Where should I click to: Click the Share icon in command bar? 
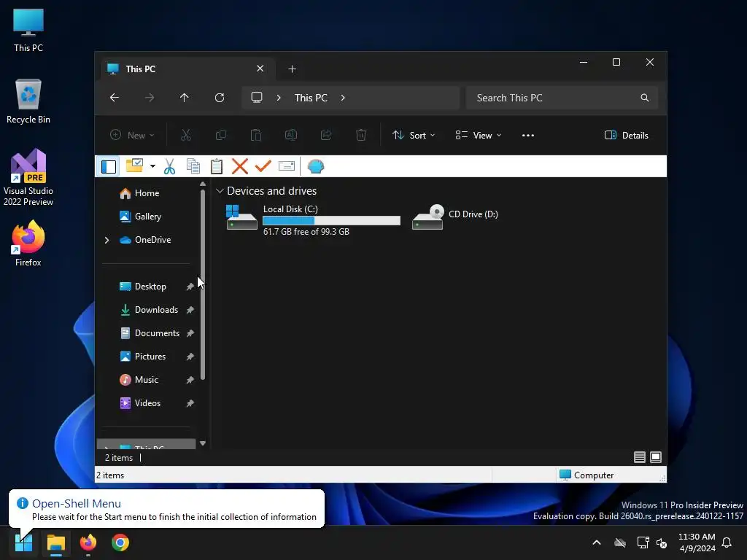(326, 135)
